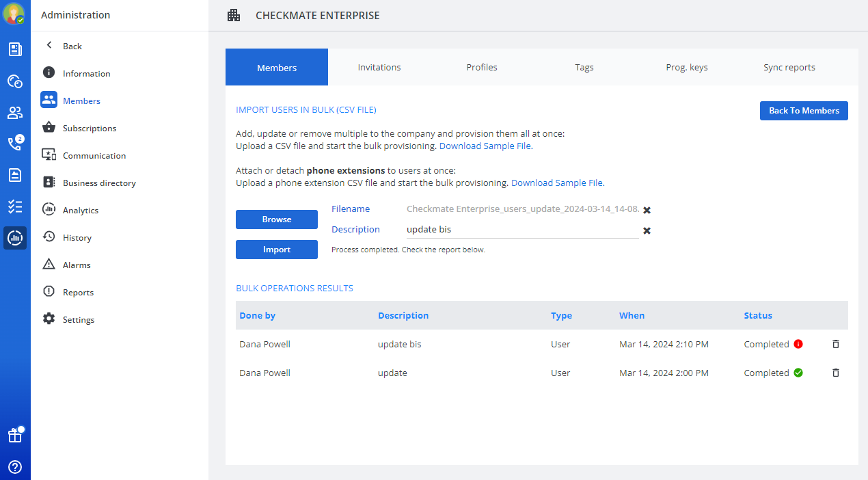Viewport: 868px width, 480px height.
Task: Switch to the Invitations tab
Action: tap(379, 67)
